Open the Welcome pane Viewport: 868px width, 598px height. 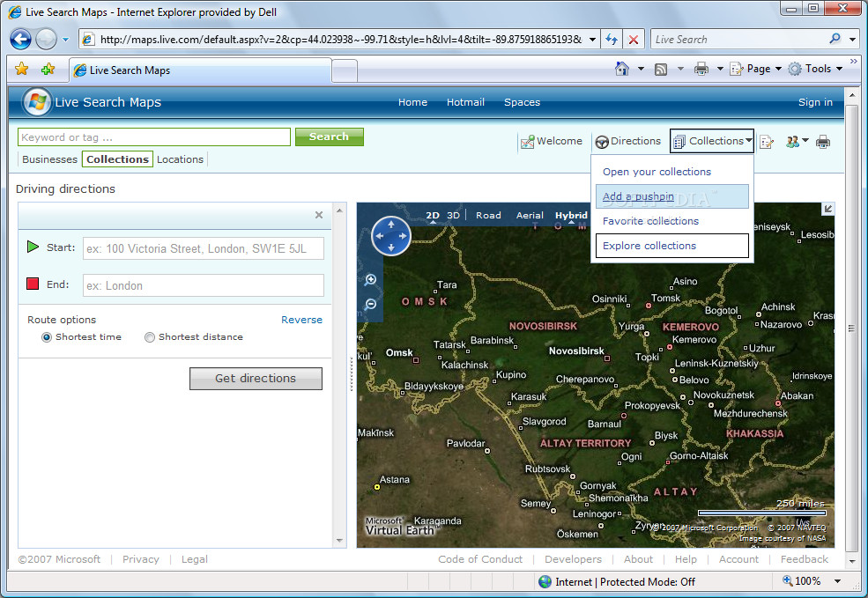pos(552,141)
